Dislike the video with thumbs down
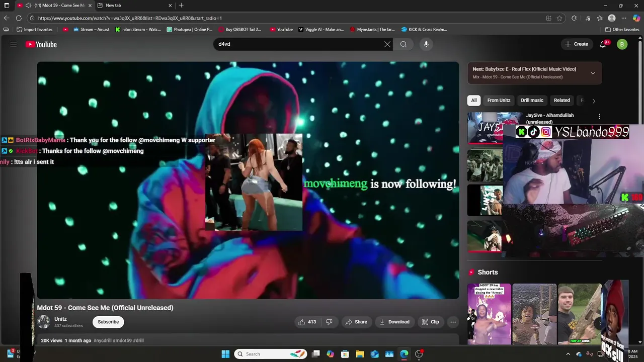 329,322
